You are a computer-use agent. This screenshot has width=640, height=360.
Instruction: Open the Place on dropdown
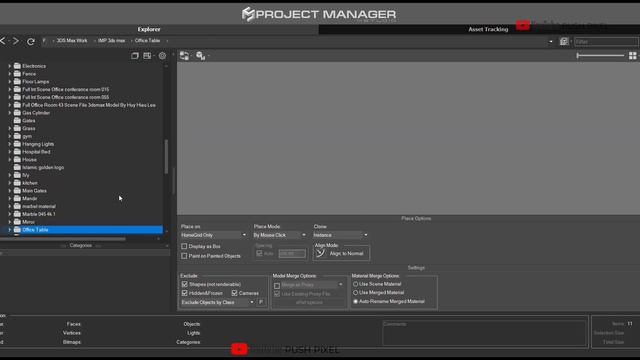coord(214,235)
